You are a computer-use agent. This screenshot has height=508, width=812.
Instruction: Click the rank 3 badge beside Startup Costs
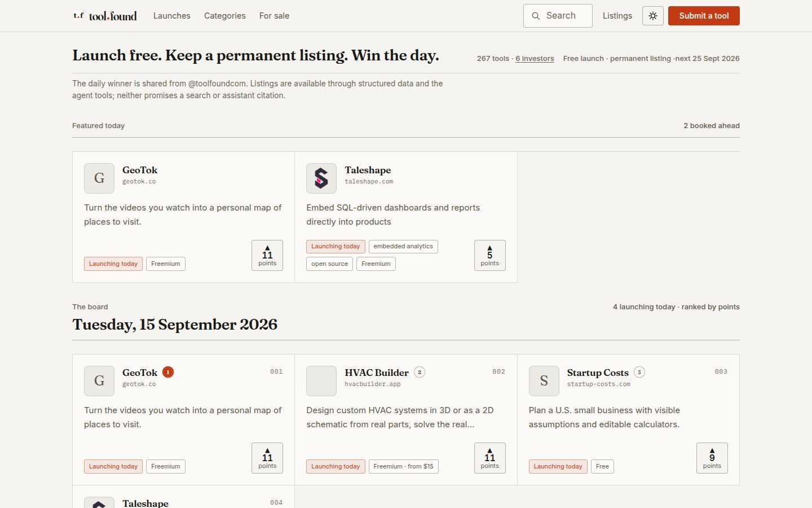pos(639,372)
